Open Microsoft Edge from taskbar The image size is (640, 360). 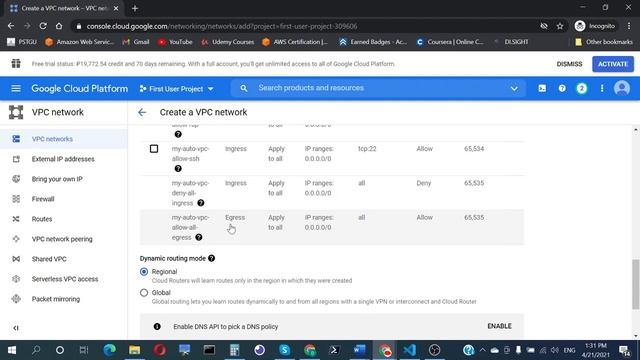coord(109,350)
